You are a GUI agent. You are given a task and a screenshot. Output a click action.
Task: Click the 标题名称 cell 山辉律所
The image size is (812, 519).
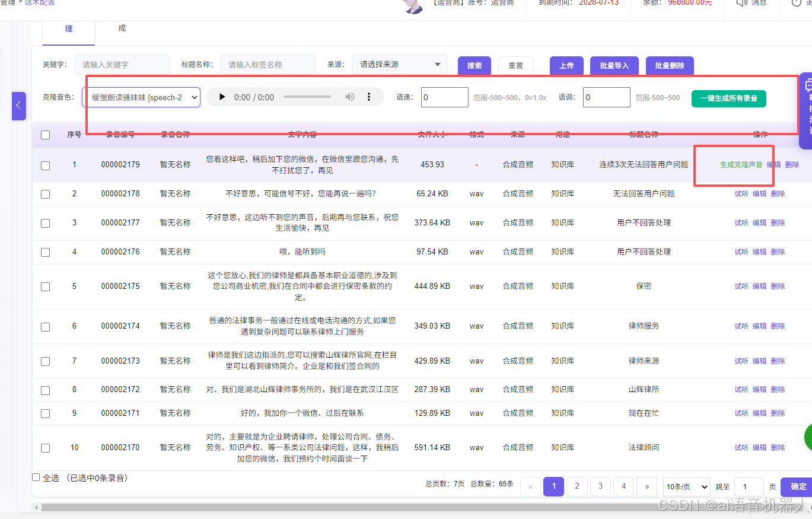[644, 390]
